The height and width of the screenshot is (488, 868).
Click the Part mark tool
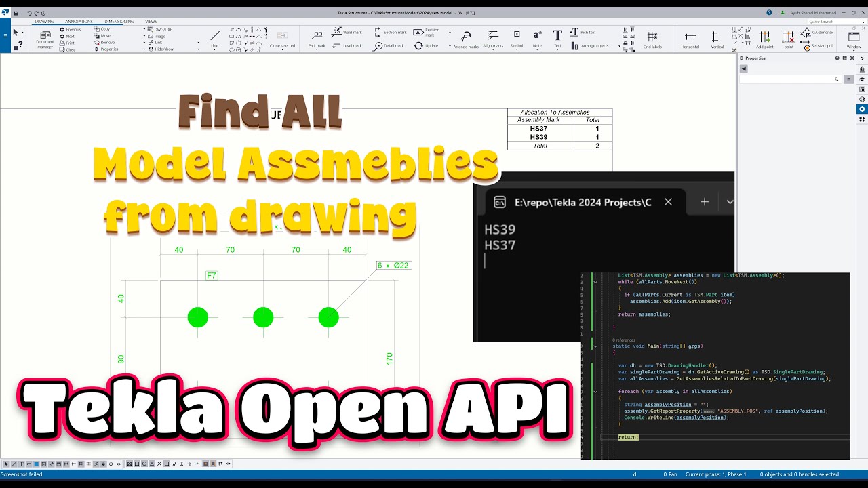[317, 39]
